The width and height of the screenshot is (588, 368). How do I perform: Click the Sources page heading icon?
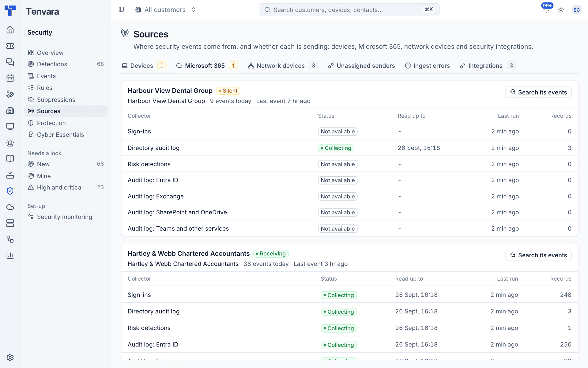click(x=125, y=33)
